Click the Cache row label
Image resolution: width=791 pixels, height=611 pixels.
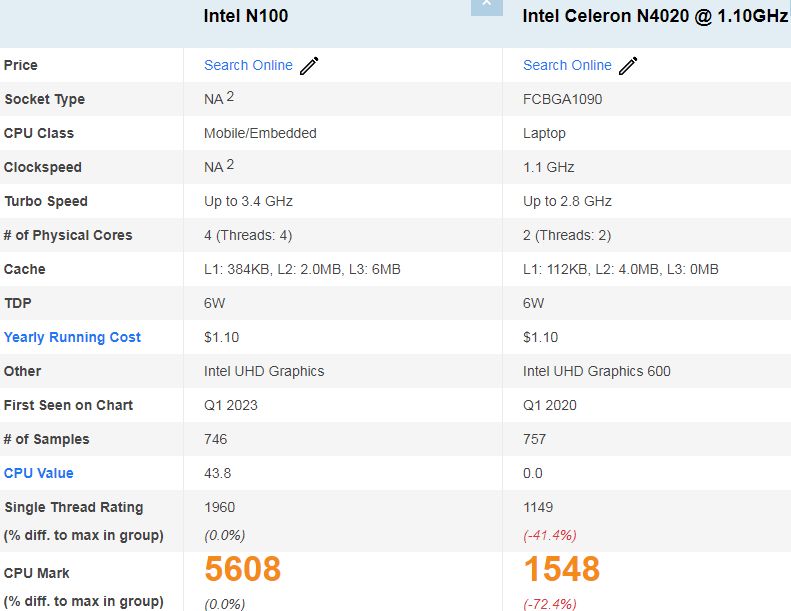point(24,269)
